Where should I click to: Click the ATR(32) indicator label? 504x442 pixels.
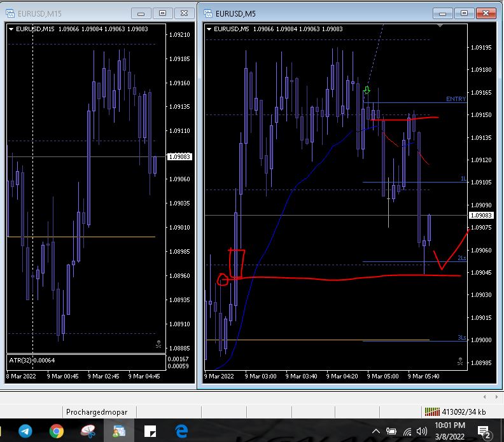(32, 361)
